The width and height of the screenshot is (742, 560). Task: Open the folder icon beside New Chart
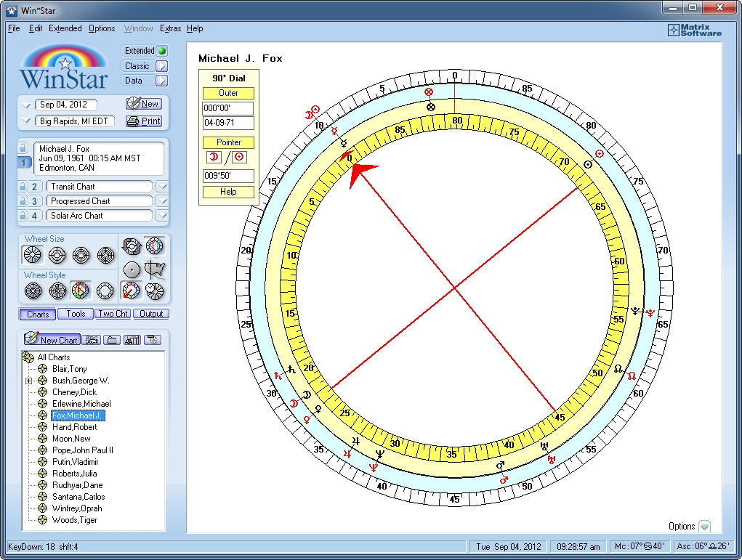[x=112, y=340]
